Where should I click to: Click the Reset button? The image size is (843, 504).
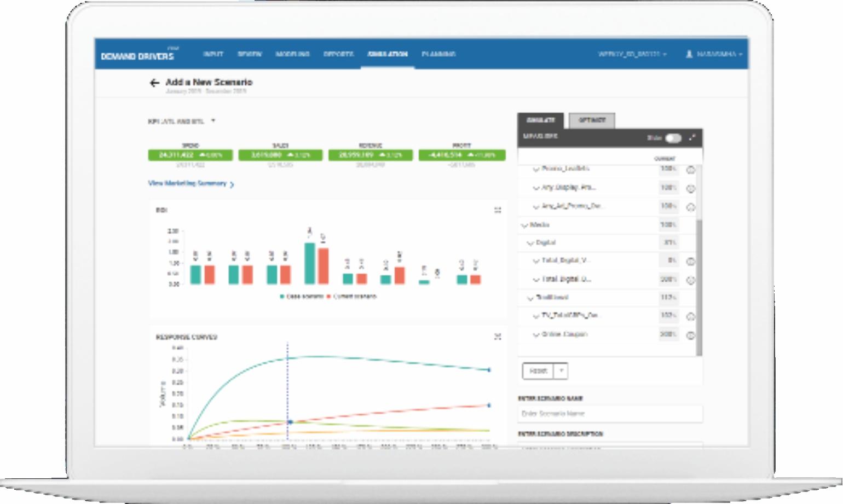click(538, 371)
